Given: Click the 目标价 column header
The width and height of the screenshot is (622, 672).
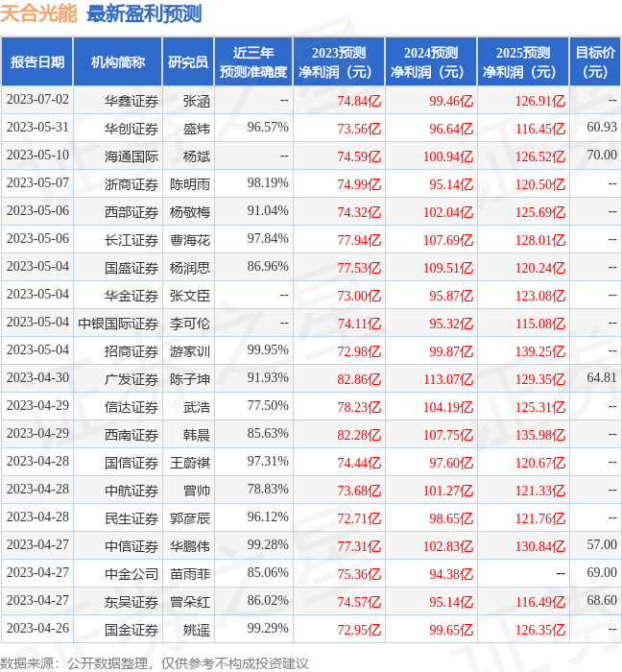Looking at the screenshot, I should 595,62.
